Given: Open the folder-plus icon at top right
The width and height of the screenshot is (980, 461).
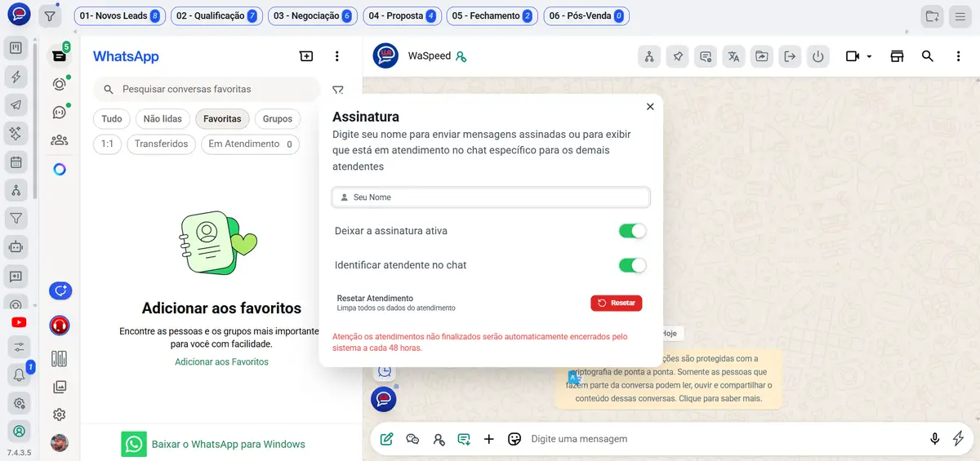Looking at the screenshot, I should [932, 16].
